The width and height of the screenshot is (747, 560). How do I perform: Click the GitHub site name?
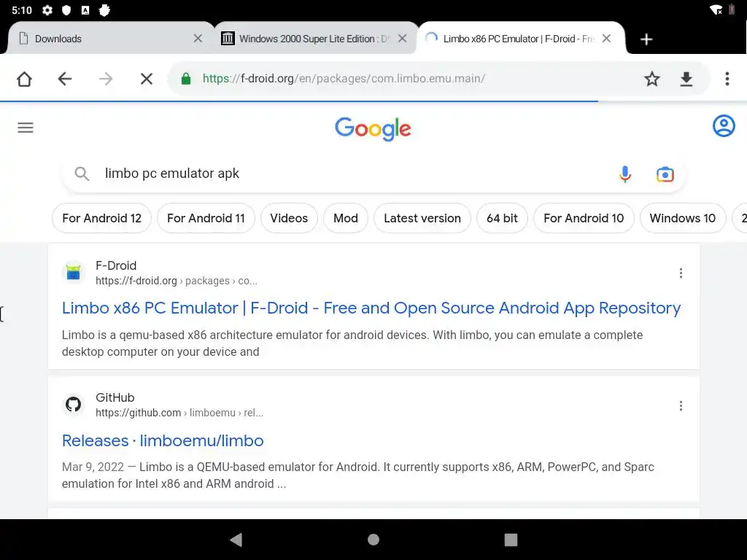[x=115, y=397]
